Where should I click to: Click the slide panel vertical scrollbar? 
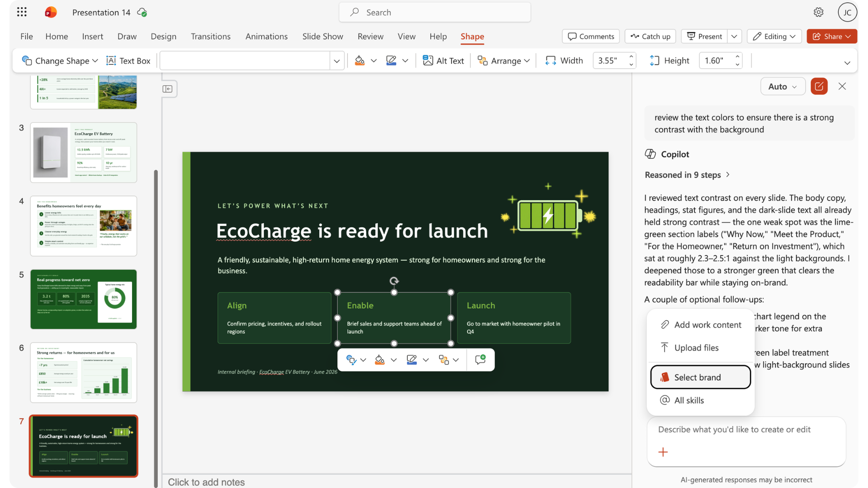tap(156, 328)
